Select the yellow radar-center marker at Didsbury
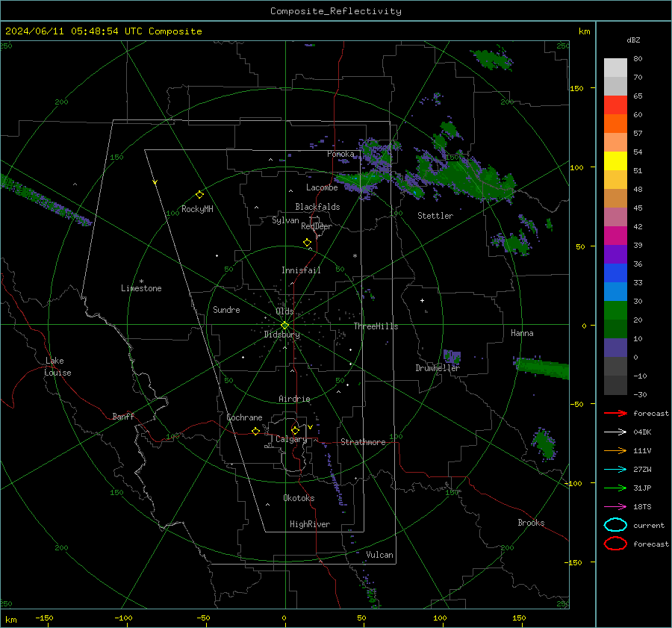This screenshot has width=672, height=628. pos(285,326)
